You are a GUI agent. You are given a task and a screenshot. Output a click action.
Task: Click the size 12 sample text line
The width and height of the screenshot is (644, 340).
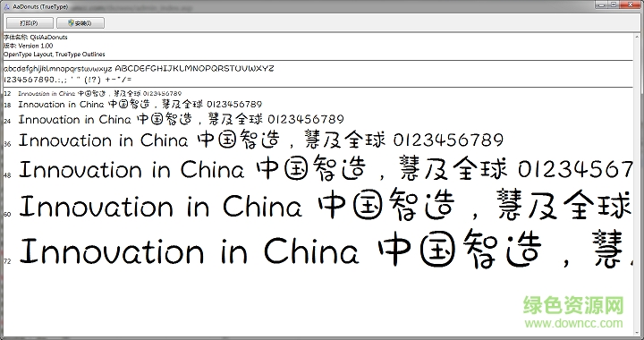pos(100,94)
